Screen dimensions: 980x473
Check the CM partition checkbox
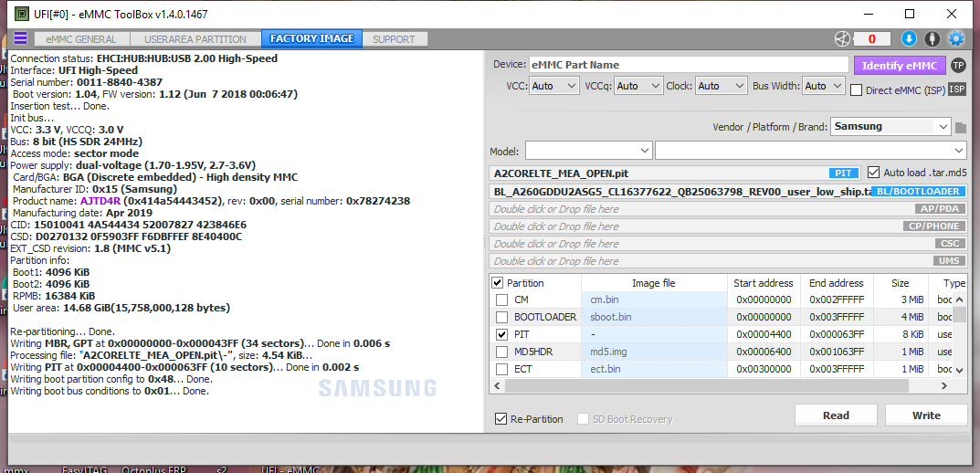coord(502,300)
